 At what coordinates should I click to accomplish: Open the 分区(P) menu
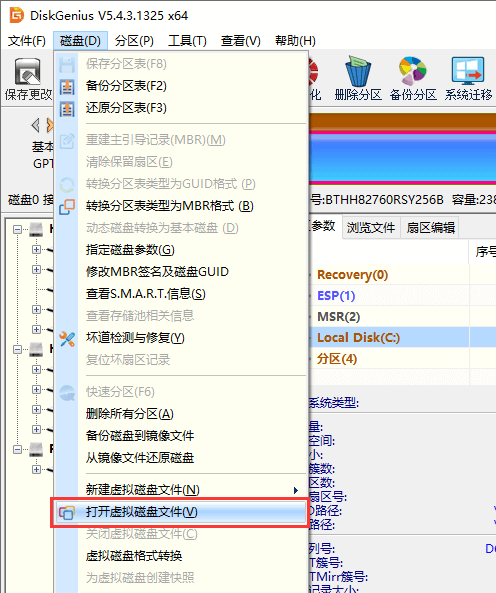tap(134, 41)
